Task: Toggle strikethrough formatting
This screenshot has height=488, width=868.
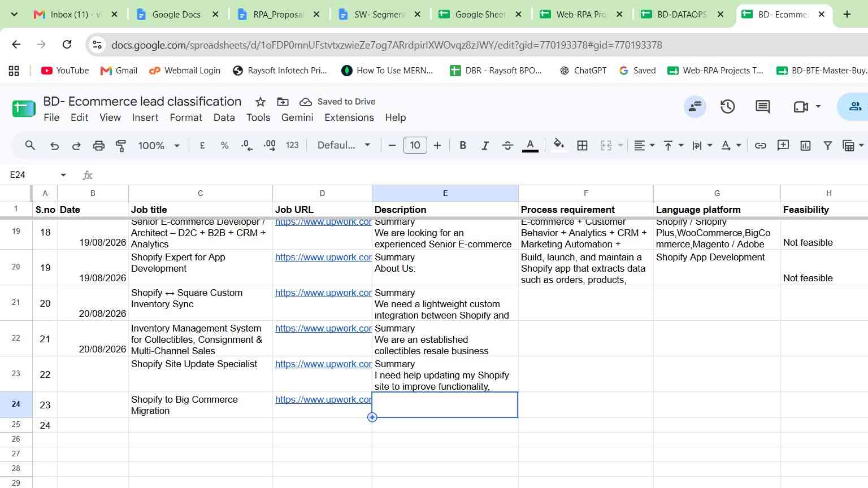Action: tap(507, 146)
